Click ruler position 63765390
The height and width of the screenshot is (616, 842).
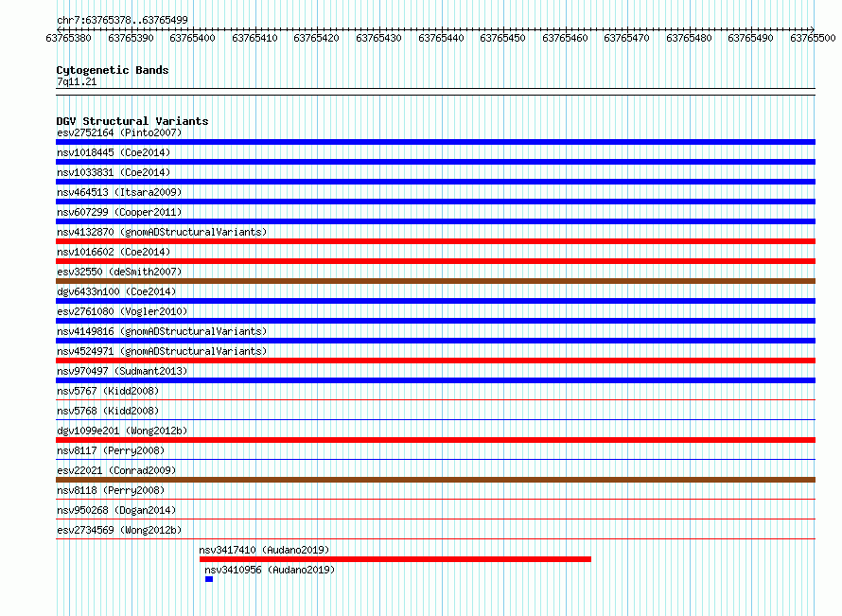click(x=131, y=38)
